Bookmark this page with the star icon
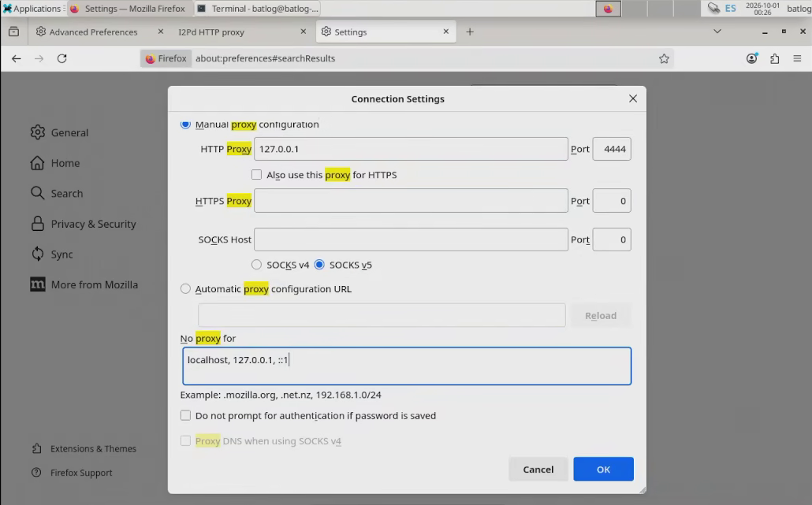Screen dimensions: 812x505 coord(664,58)
